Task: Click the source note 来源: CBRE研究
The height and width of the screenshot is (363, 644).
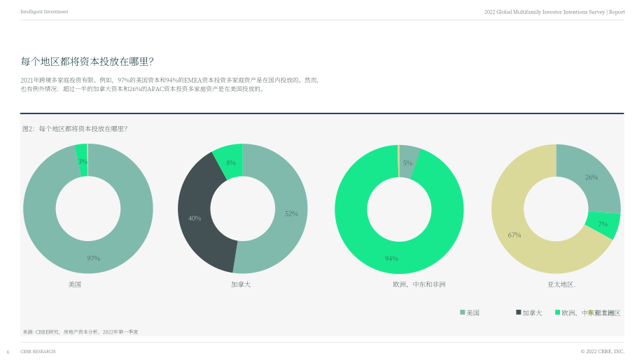Action: point(80,331)
